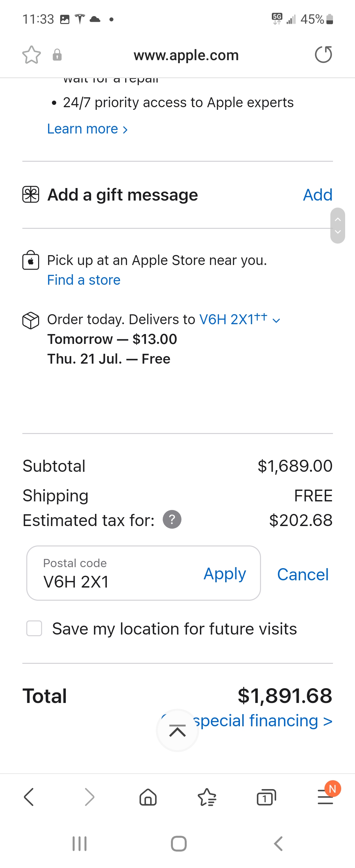Open the special financing link

pyautogui.click(x=263, y=720)
